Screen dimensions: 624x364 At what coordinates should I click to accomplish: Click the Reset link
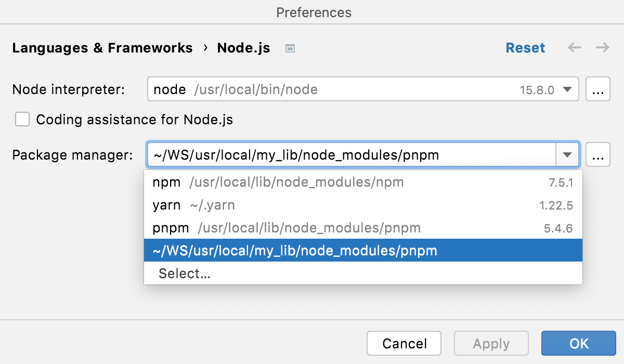point(525,48)
